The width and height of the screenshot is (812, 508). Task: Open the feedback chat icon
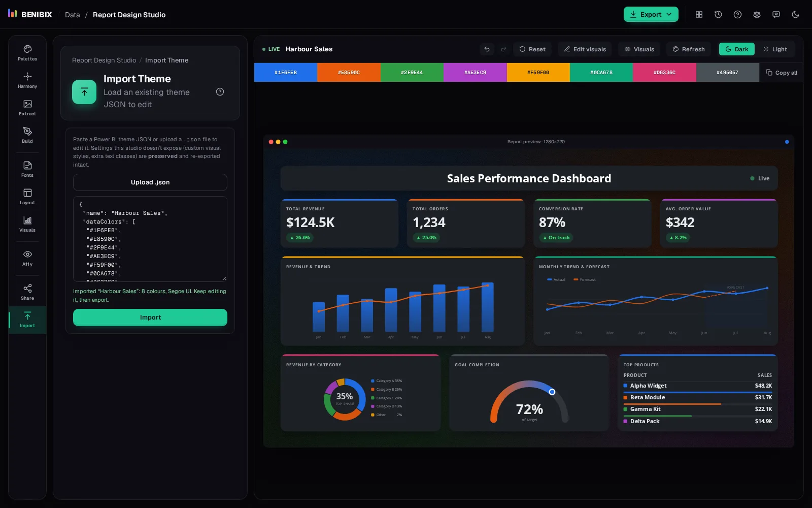(x=776, y=15)
